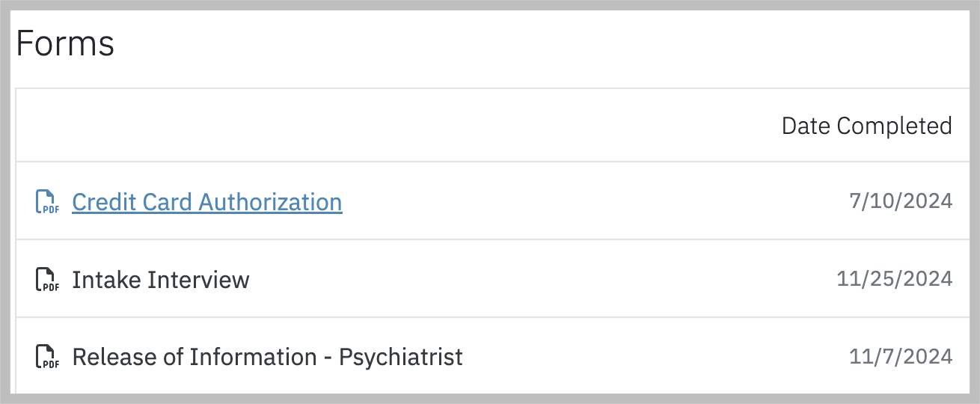Click the PDF icon beside Credit Card Authorization
Viewport: 980px width, 404px height.
pyautogui.click(x=47, y=202)
